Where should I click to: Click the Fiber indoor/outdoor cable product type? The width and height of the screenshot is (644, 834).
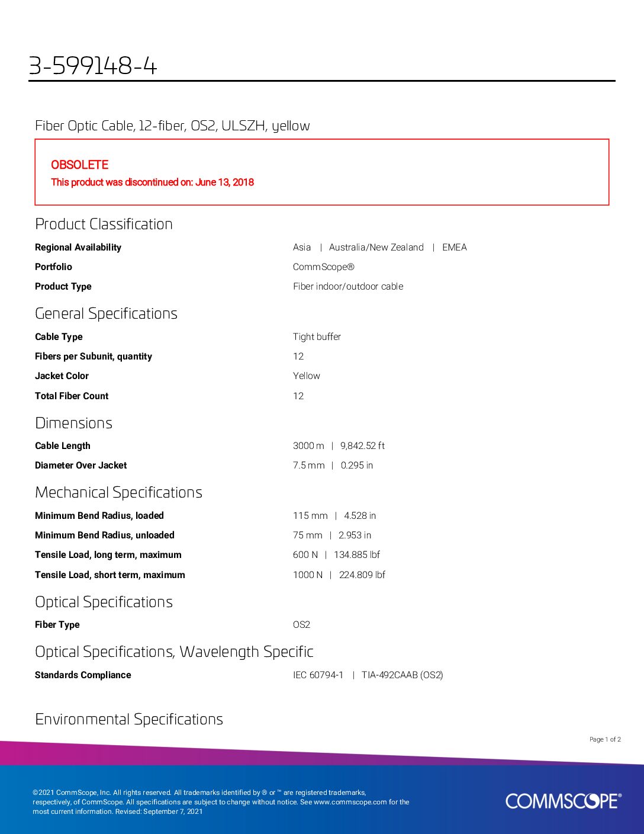[x=348, y=287]
